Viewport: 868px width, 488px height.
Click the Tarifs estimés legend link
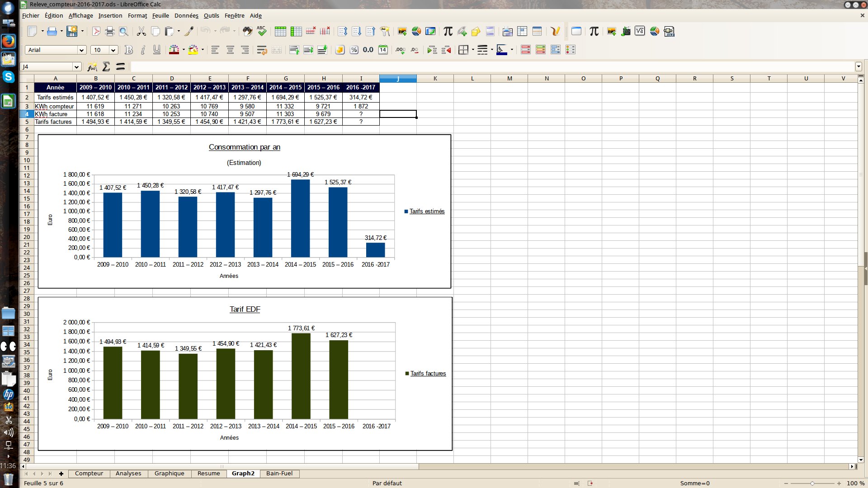coord(427,211)
